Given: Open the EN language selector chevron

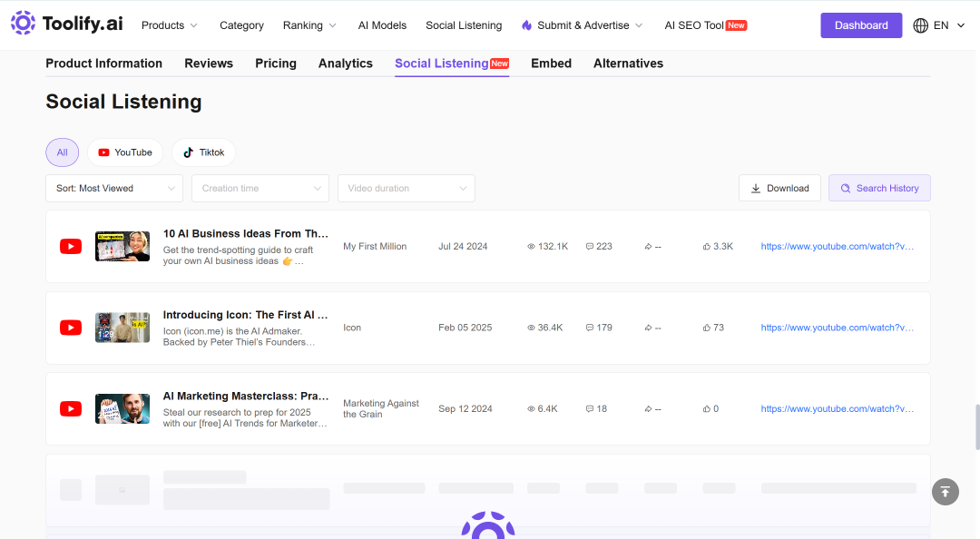Looking at the screenshot, I should [x=961, y=25].
